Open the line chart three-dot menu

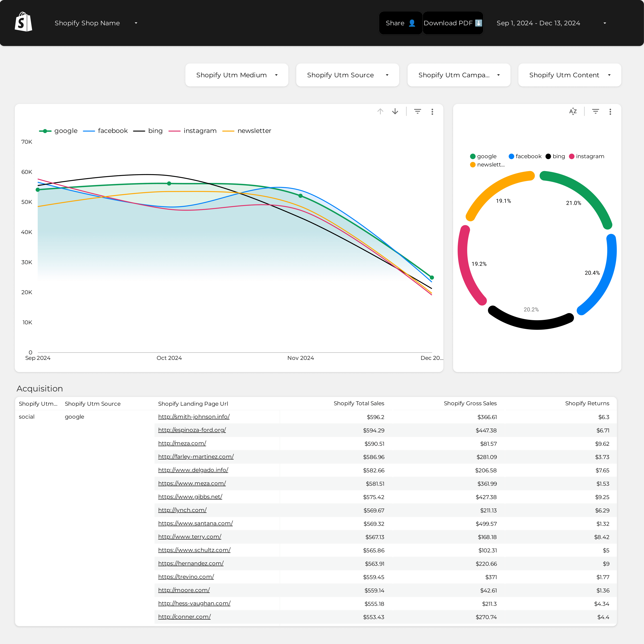pos(432,112)
